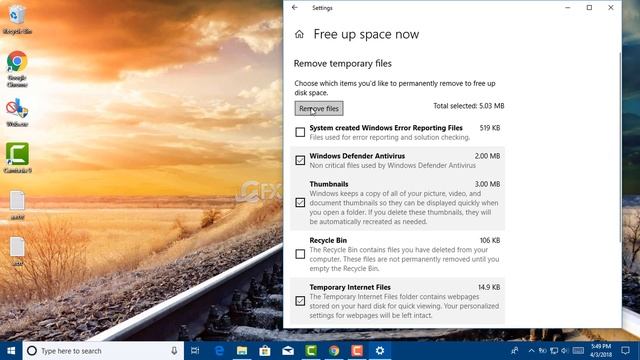Maximize the Settings window
This screenshot has height=360, width=640.
click(589, 7)
